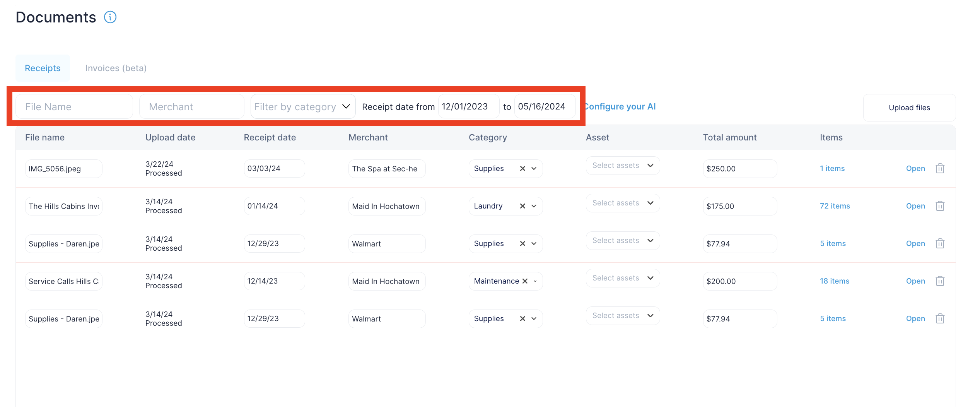
Task: Click the Upload files button
Action: (909, 108)
